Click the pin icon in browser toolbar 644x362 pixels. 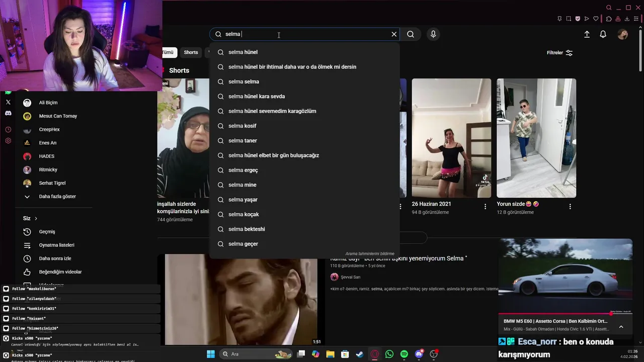[559, 19]
